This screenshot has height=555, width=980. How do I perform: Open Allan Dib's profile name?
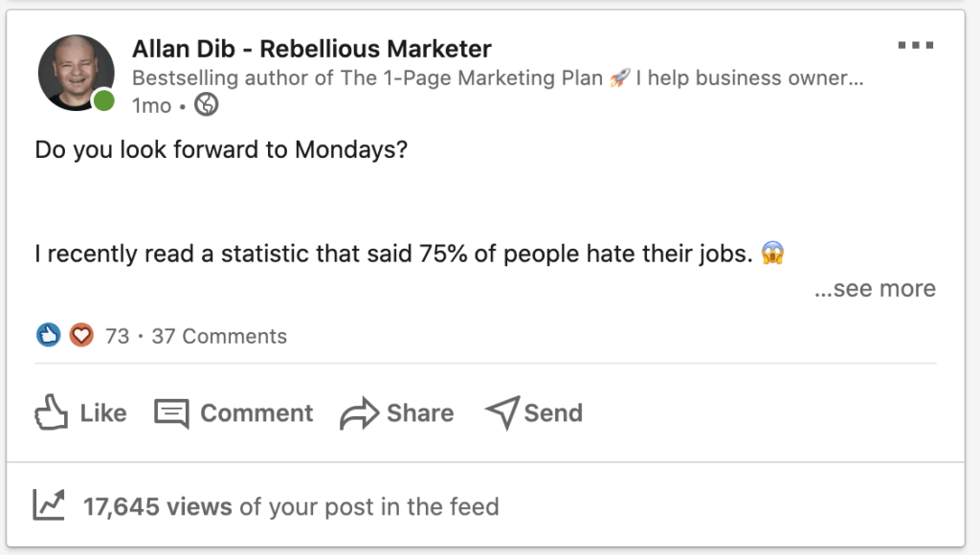[x=309, y=48]
